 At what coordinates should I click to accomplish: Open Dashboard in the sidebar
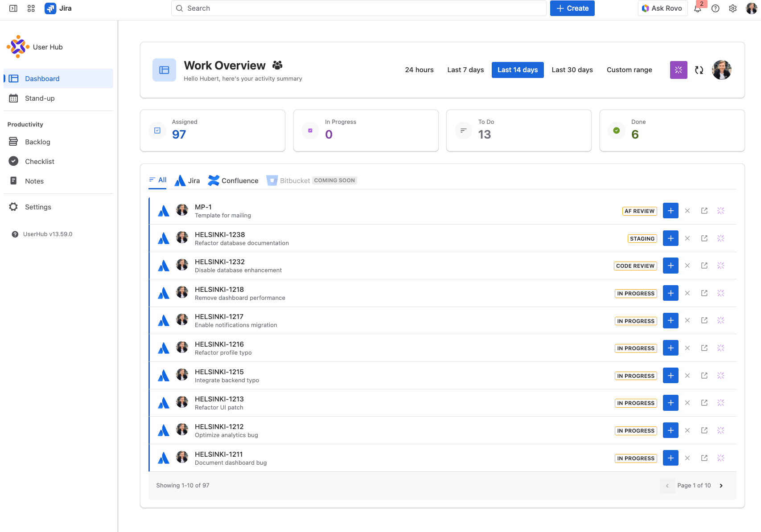(58, 78)
